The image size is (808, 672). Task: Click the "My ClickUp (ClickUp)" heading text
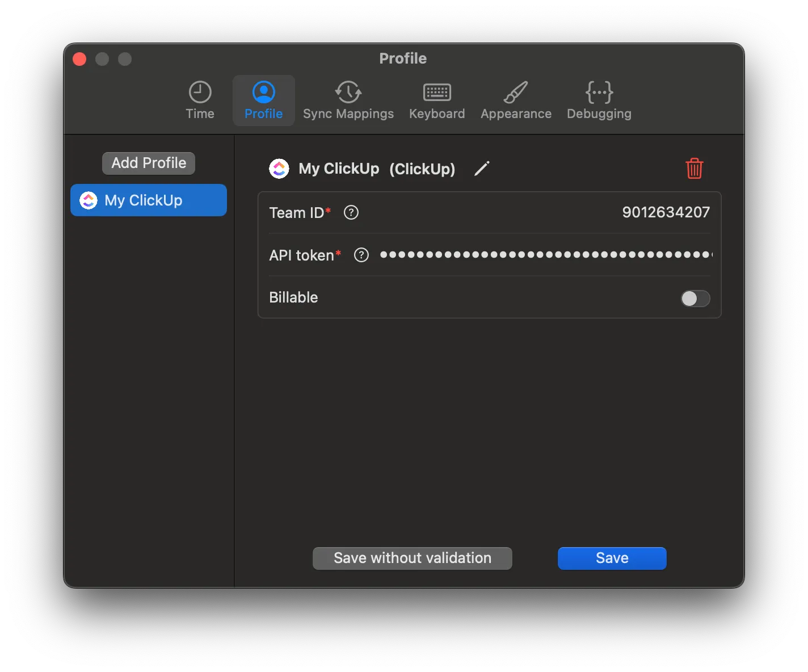tap(377, 169)
